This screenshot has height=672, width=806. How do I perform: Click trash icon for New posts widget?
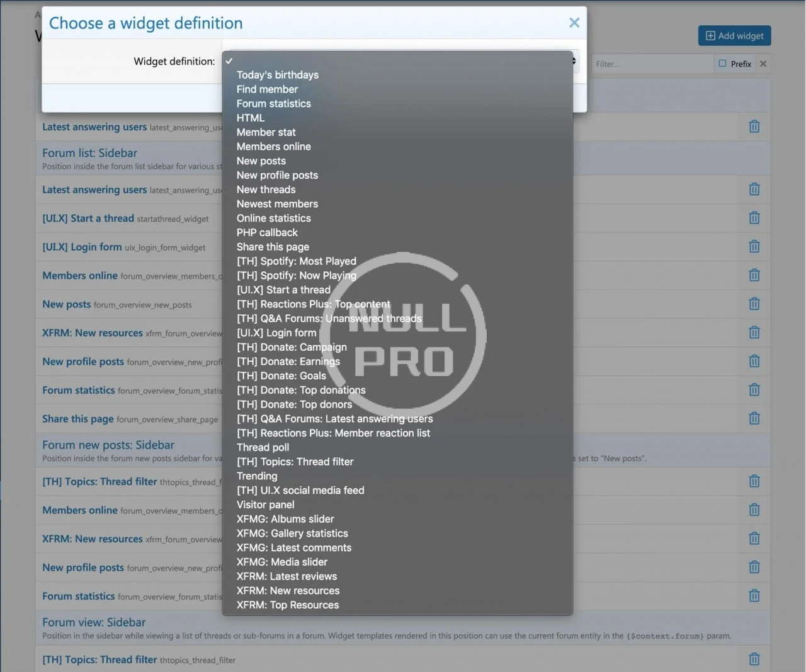click(754, 304)
